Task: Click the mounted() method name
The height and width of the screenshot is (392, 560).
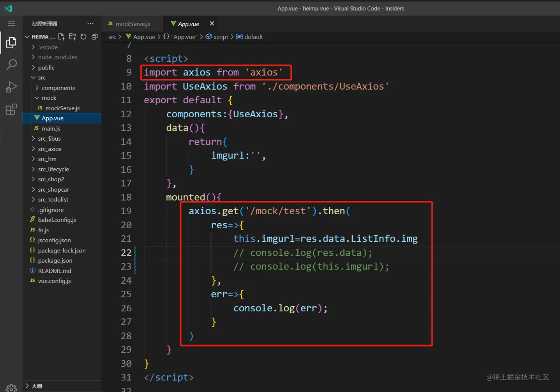Action: 185,197
